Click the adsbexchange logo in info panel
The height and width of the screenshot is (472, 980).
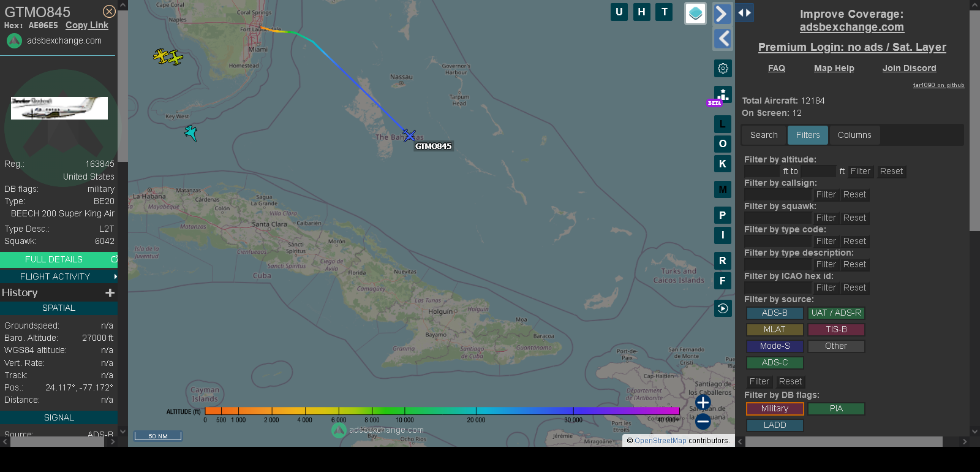point(14,40)
